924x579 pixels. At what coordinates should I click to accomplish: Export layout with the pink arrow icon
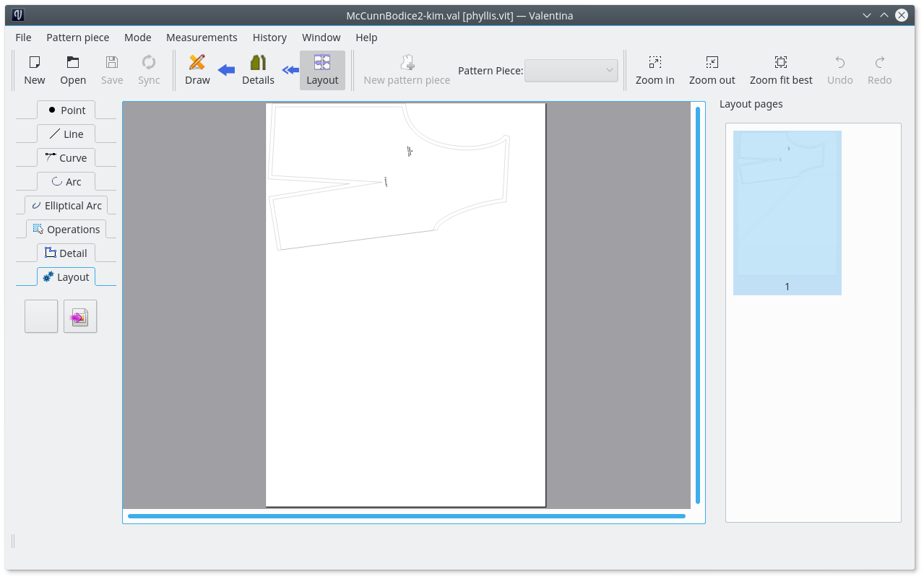[x=80, y=317]
